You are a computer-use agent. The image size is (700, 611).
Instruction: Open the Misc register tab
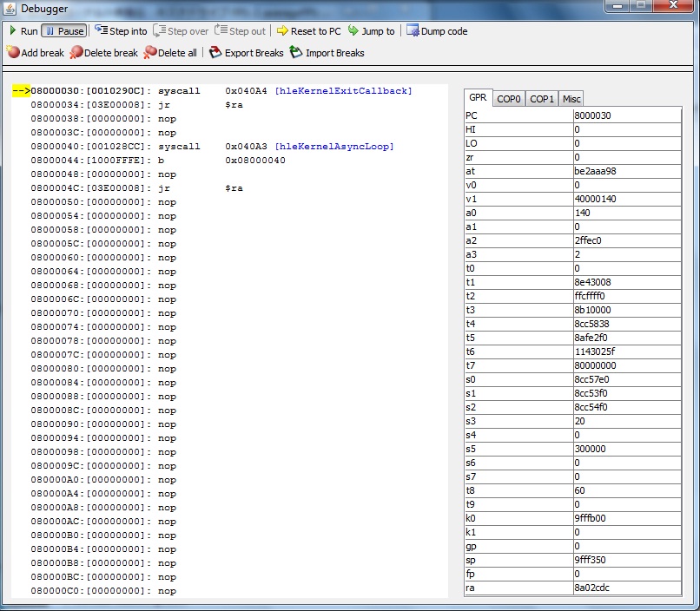(x=571, y=99)
